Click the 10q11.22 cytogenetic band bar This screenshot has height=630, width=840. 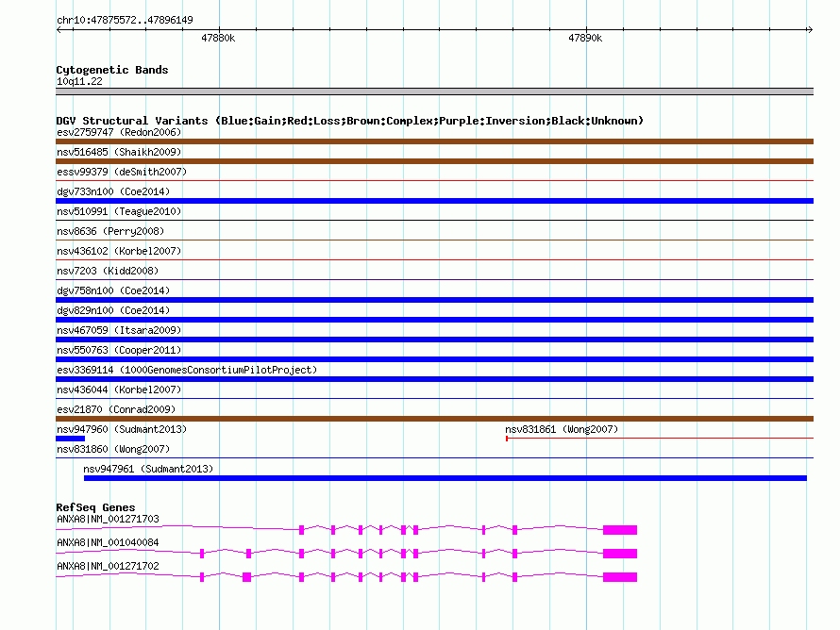click(434, 91)
